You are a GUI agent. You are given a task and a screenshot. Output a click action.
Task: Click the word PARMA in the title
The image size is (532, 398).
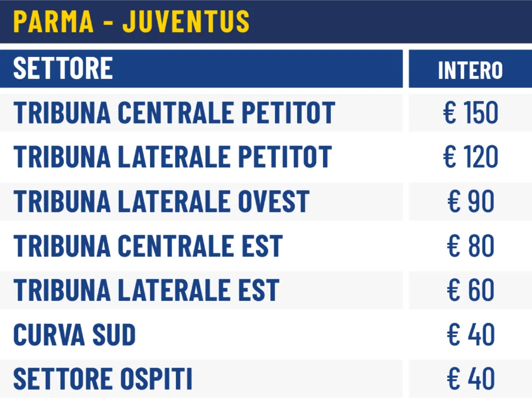[53, 21]
